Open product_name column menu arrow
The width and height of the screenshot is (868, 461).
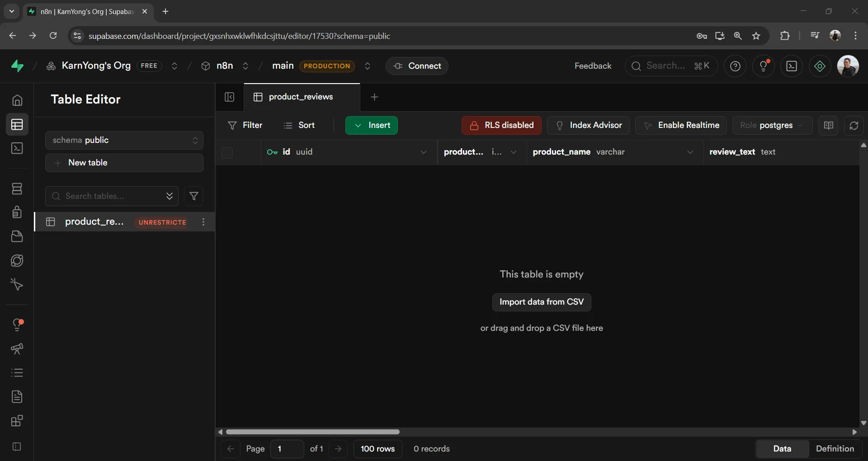click(690, 152)
